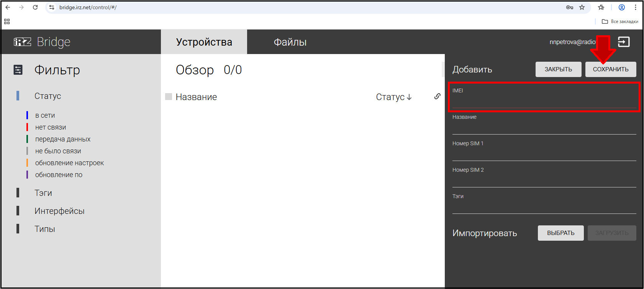644x289 pixels.
Task: Click the link chain icon in table header
Action: [437, 97]
